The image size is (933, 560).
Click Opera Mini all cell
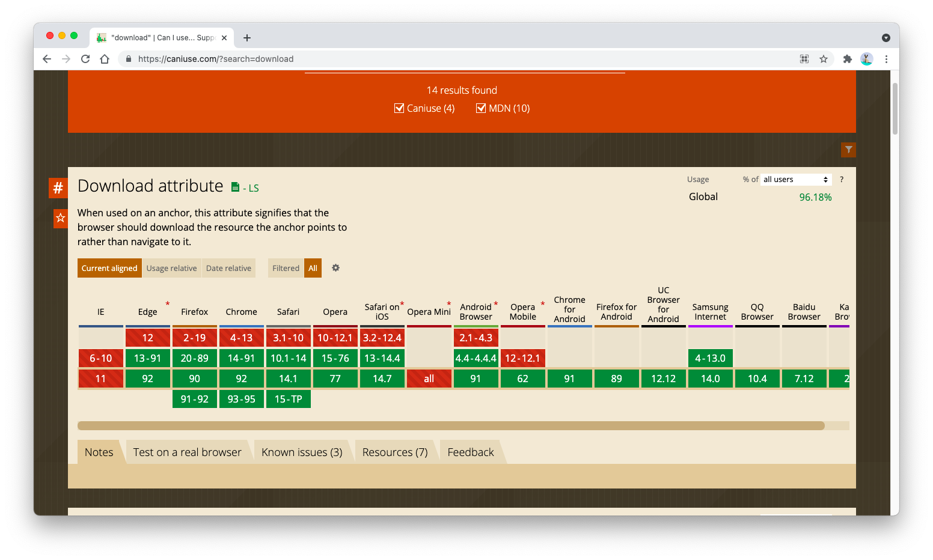pos(429,379)
